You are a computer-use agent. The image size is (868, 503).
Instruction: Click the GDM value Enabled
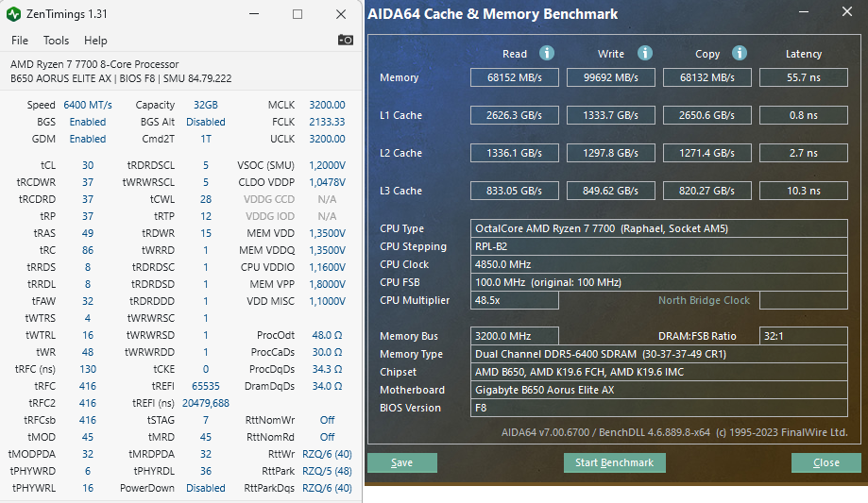point(88,139)
